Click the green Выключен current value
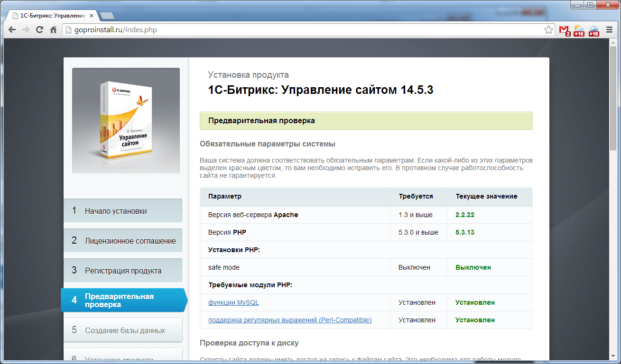621x364 pixels. (473, 267)
